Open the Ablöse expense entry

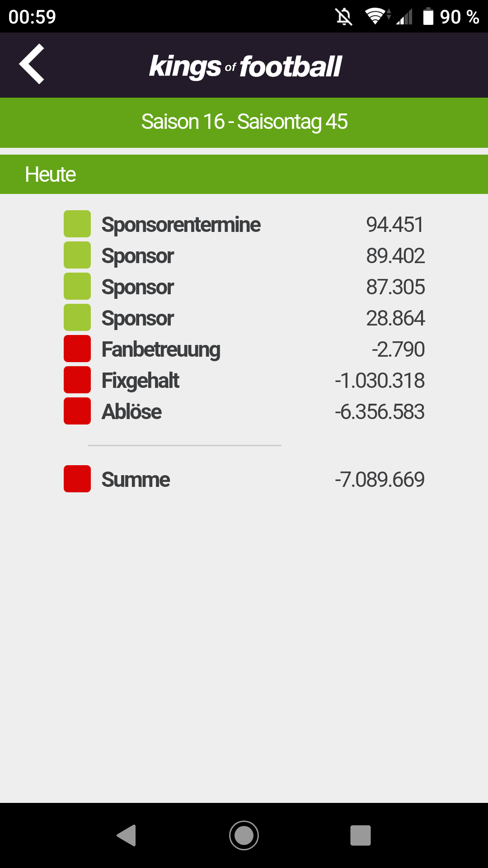(x=244, y=411)
